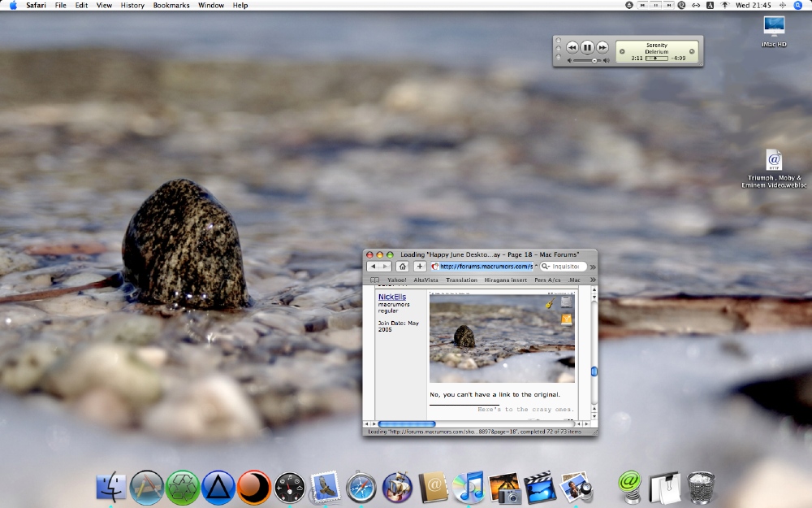The image size is (812, 508).
Task: Open Address Book from the Dock
Action: click(433, 487)
